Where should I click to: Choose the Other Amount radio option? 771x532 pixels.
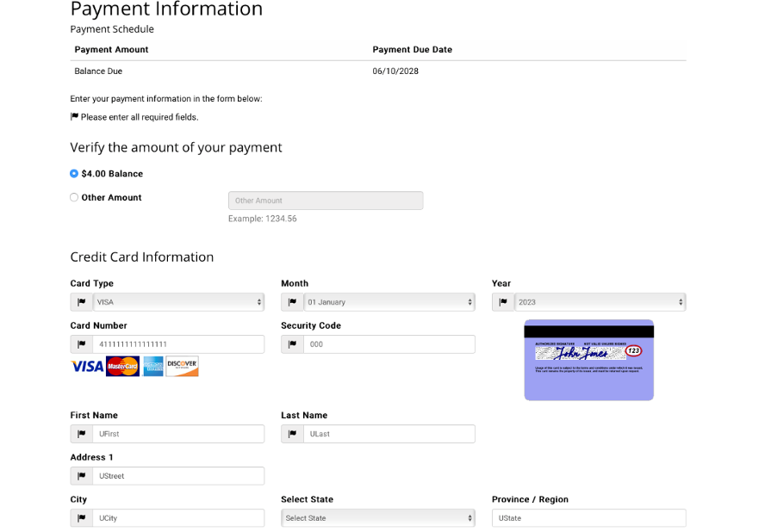[74, 198]
